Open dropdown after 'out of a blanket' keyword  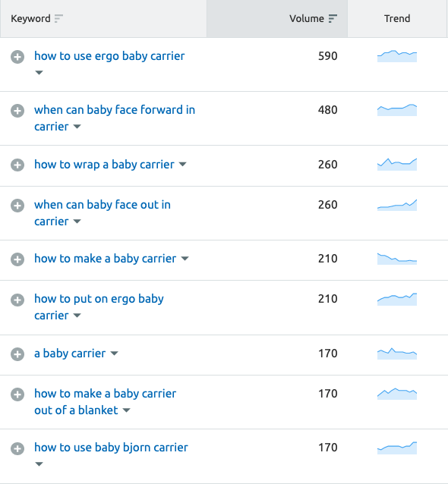(x=126, y=410)
